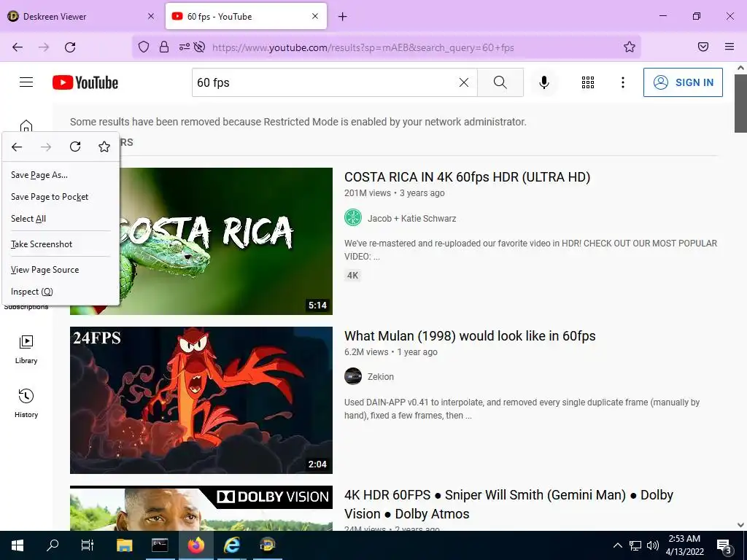Open the Dolby Vision Will Smith thumbnail
Screen dimensions: 747x560
[x=201, y=508]
